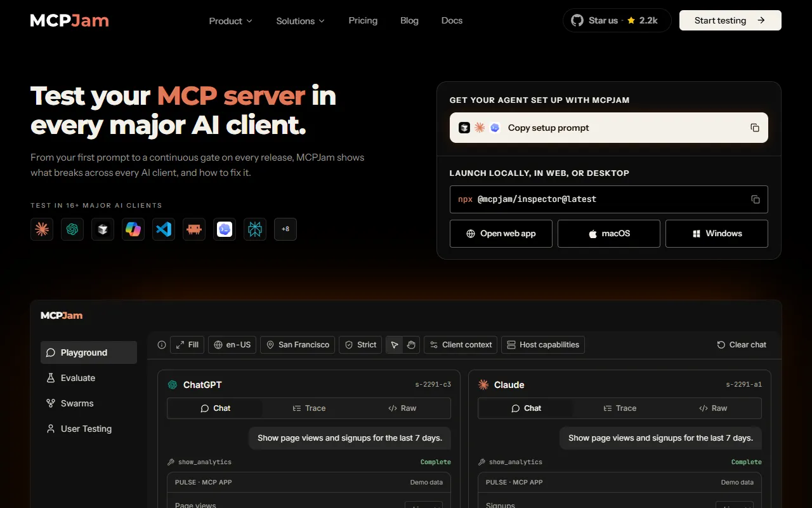Toggle Strict mode in toolbar
The height and width of the screenshot is (508, 812).
pos(360,345)
